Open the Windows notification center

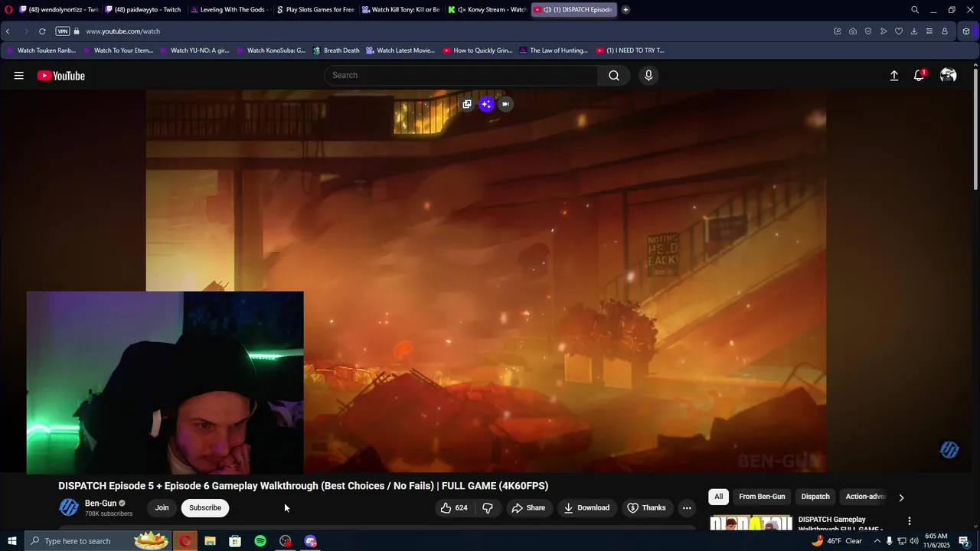click(x=965, y=541)
